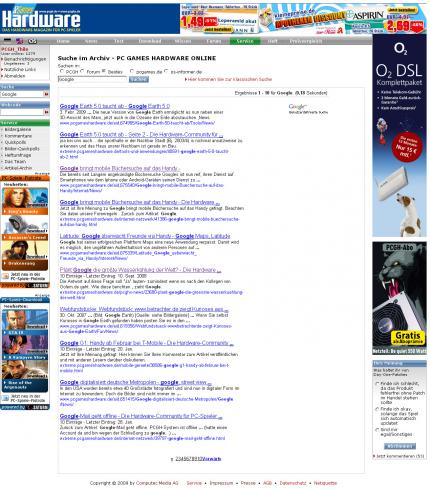Open 'Jetzt kommentieren' link below the poll
The width and height of the screenshot is (430, 490).
[x=400, y=456]
